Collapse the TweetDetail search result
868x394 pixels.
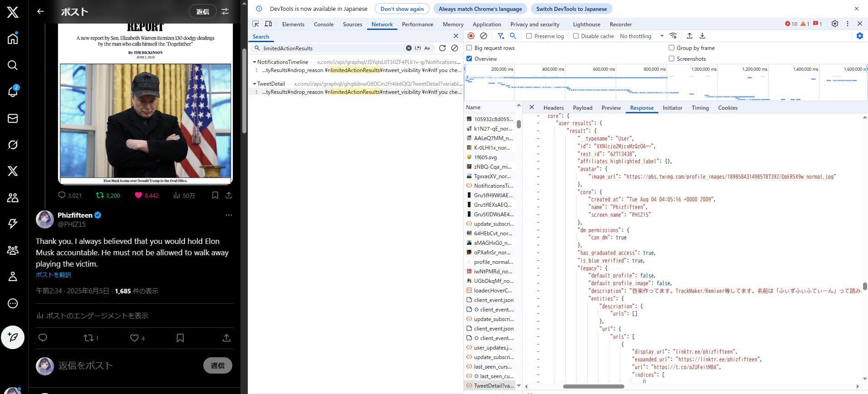click(x=255, y=84)
